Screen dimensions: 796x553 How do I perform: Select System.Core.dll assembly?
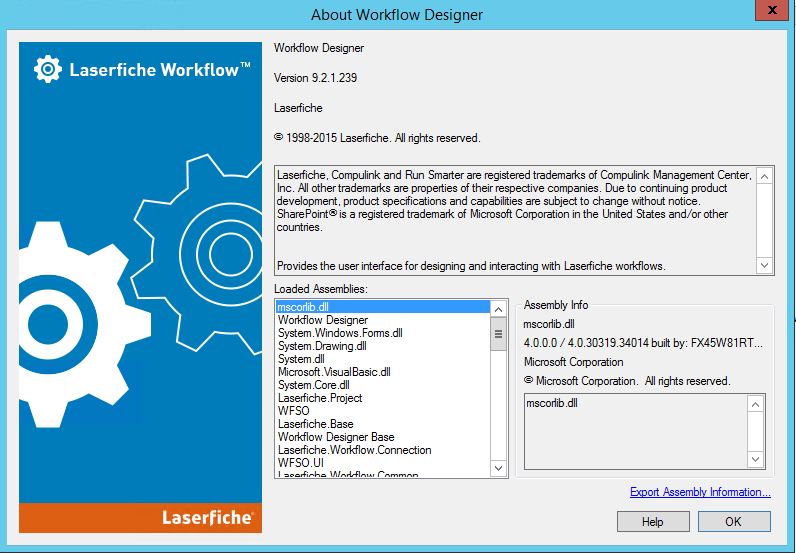[x=383, y=385]
